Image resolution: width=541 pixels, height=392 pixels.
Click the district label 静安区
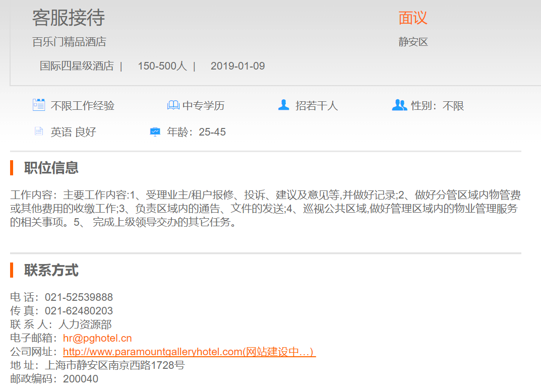(x=413, y=42)
